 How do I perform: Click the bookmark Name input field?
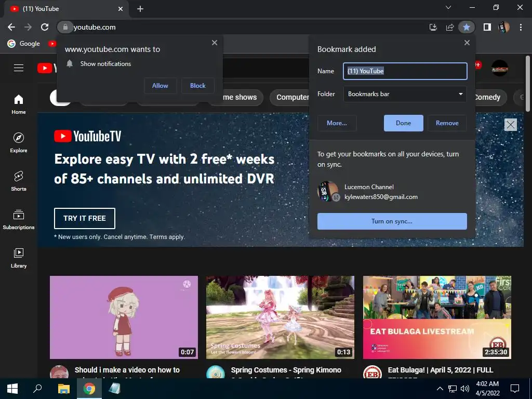(x=405, y=71)
